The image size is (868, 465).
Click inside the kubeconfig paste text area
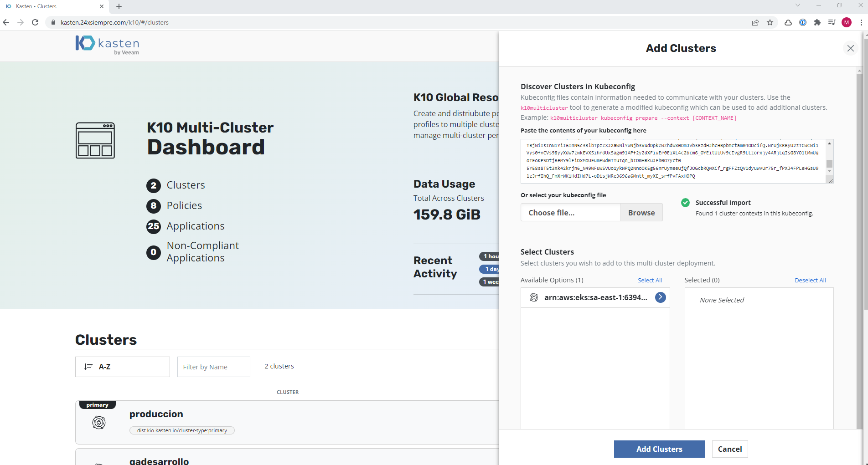[x=672, y=161]
